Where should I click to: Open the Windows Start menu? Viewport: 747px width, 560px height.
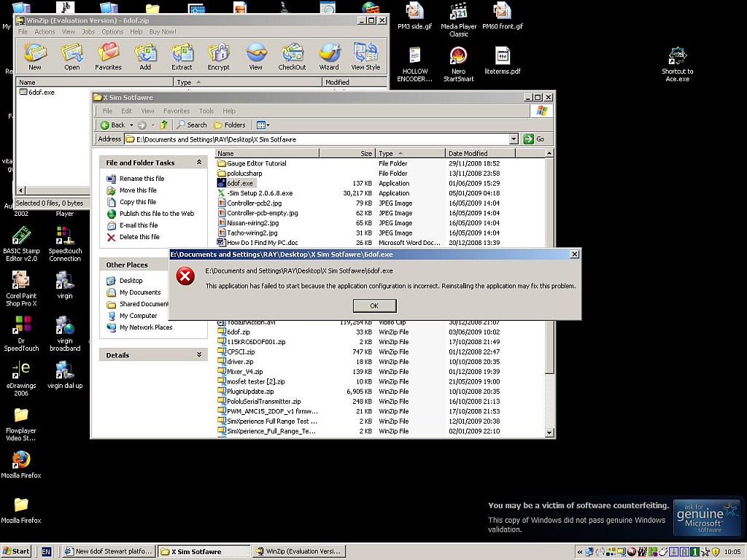click(x=16, y=551)
